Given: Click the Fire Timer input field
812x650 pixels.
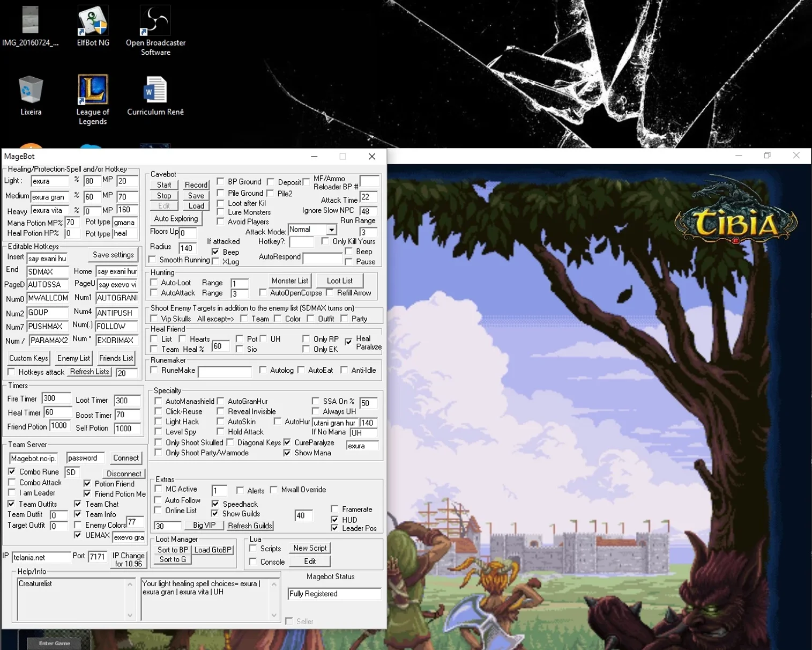Looking at the screenshot, I should [56, 398].
